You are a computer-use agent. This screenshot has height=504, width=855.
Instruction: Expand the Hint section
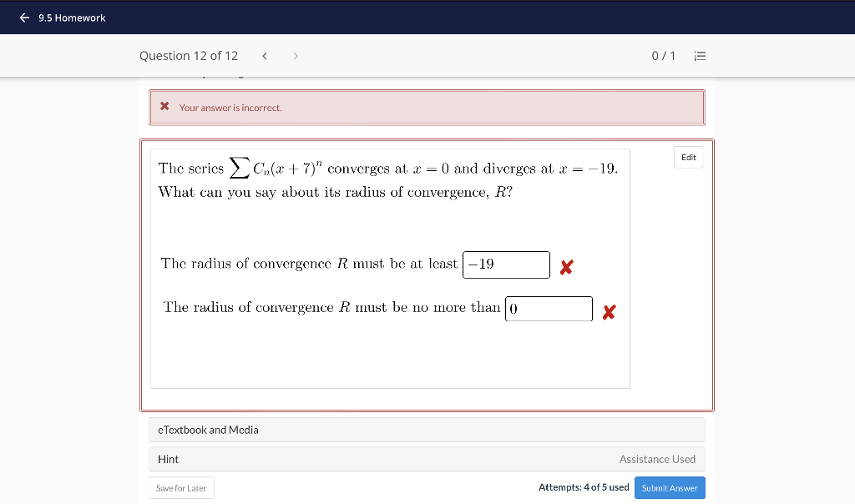(168, 459)
